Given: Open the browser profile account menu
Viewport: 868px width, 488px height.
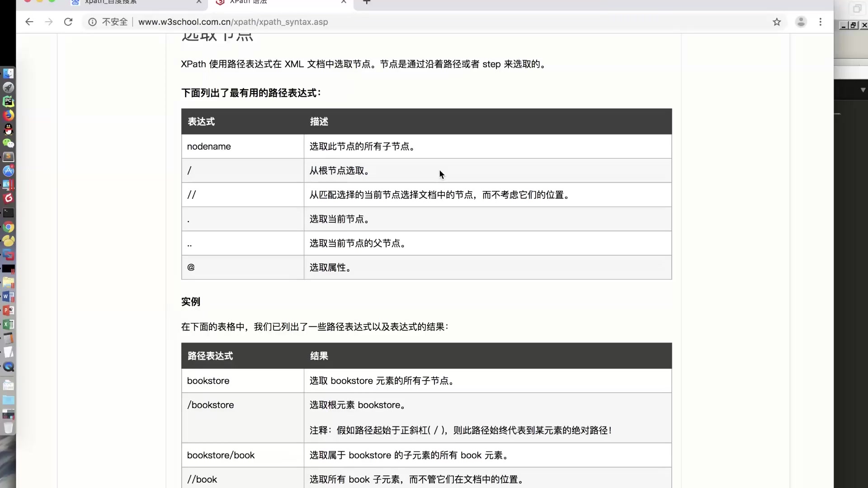Looking at the screenshot, I should click(x=801, y=22).
